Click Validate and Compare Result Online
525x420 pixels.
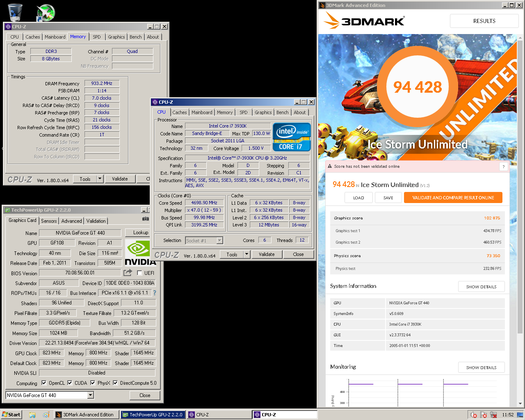[x=453, y=198]
